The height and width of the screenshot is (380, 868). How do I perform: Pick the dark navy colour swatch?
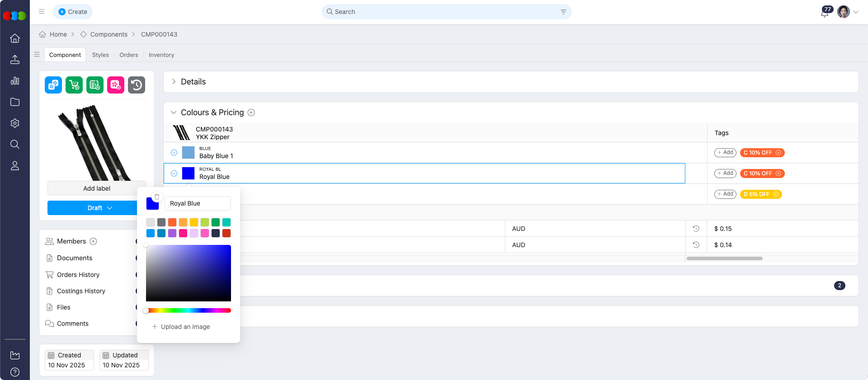[216, 233]
